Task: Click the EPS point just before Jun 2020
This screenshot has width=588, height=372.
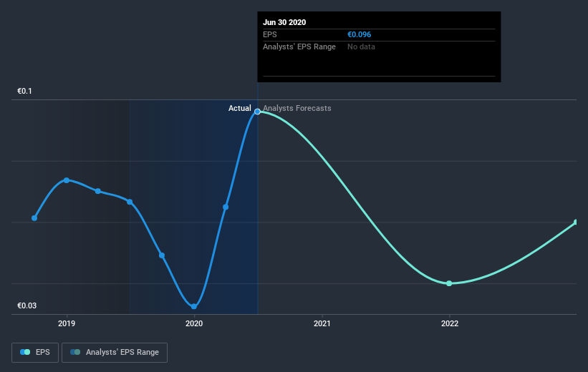Action: pos(226,207)
